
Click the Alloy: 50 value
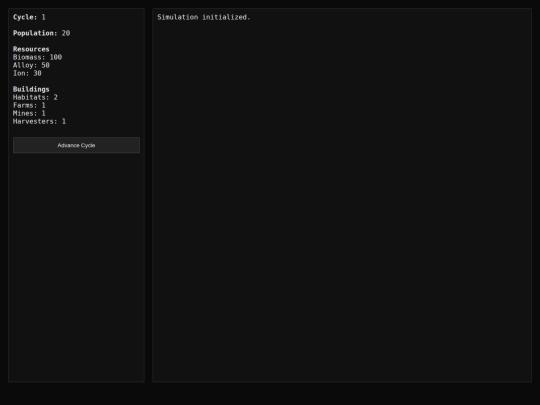pyautogui.click(x=31, y=65)
